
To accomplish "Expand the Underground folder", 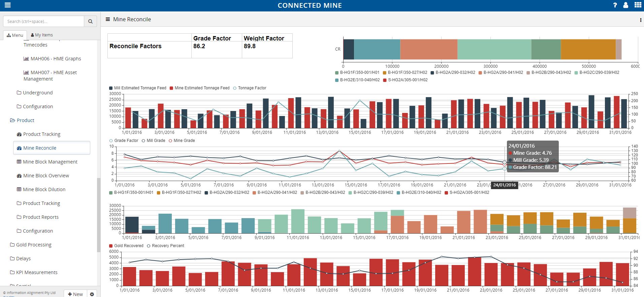I will (x=35, y=93).
